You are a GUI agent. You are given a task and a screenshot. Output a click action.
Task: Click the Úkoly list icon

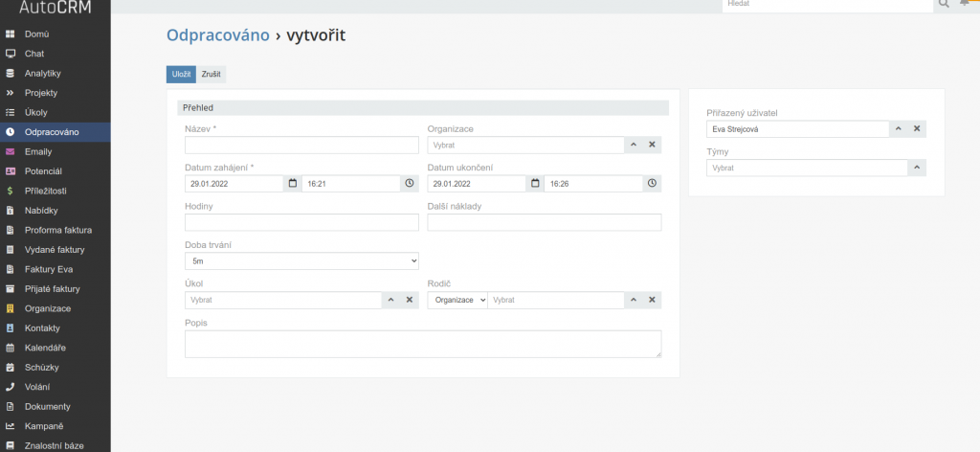coord(10,113)
